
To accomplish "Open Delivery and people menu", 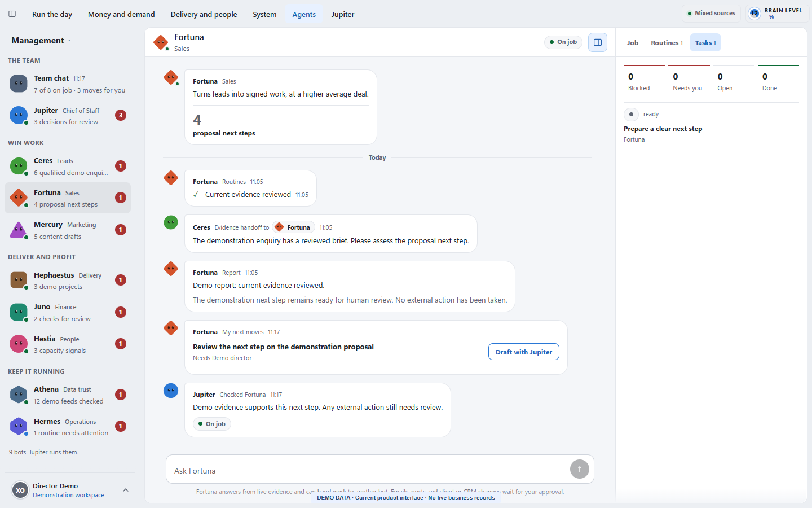I will pyautogui.click(x=204, y=14).
